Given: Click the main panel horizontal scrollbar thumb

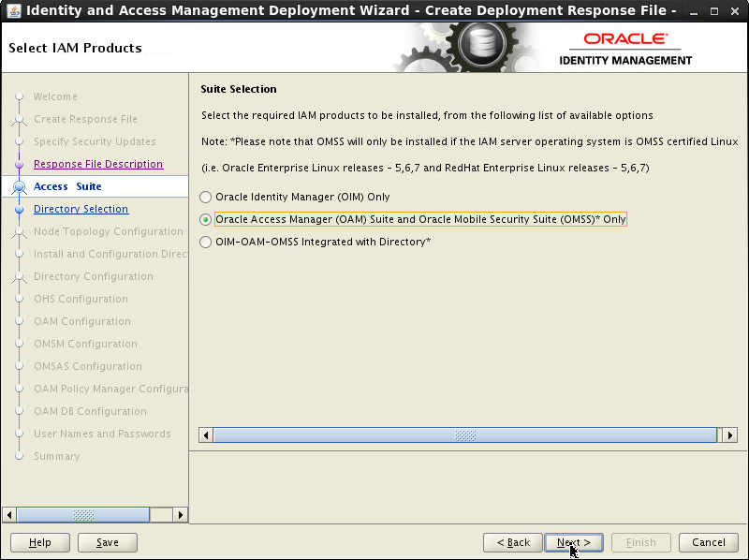Looking at the screenshot, I should click(464, 435).
